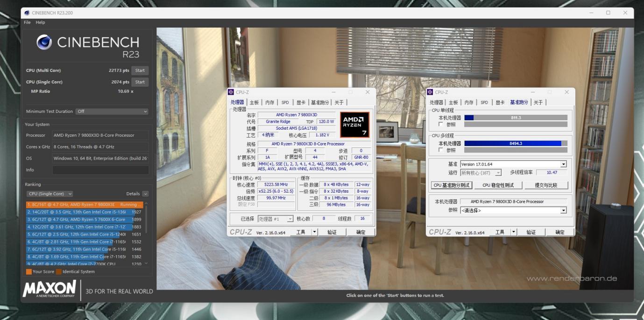
Task: Switch to 内存 tab in the right CPU-Z window
Action: 469,103
